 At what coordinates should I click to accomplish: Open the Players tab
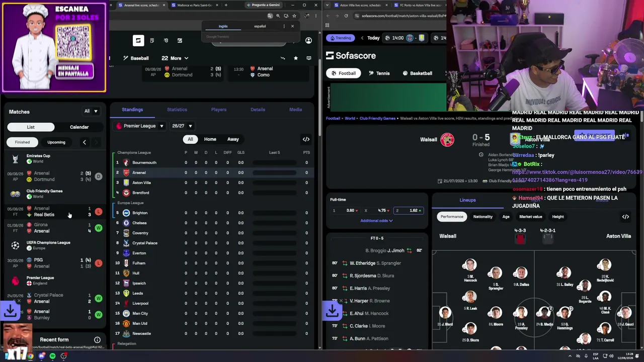(x=219, y=110)
